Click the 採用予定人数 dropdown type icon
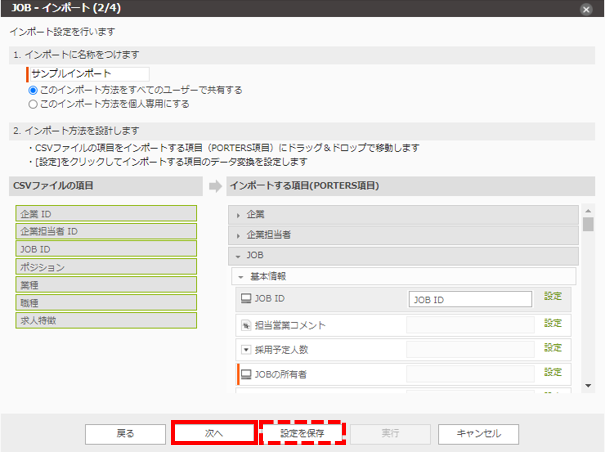The height and width of the screenshot is (455, 605). point(246,350)
